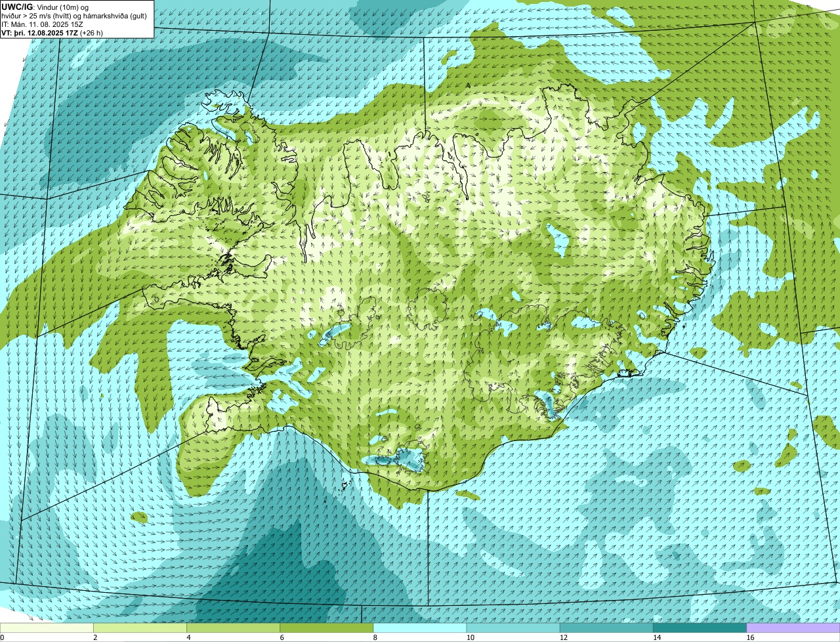Click the '10' label under the color bar

(x=470, y=637)
